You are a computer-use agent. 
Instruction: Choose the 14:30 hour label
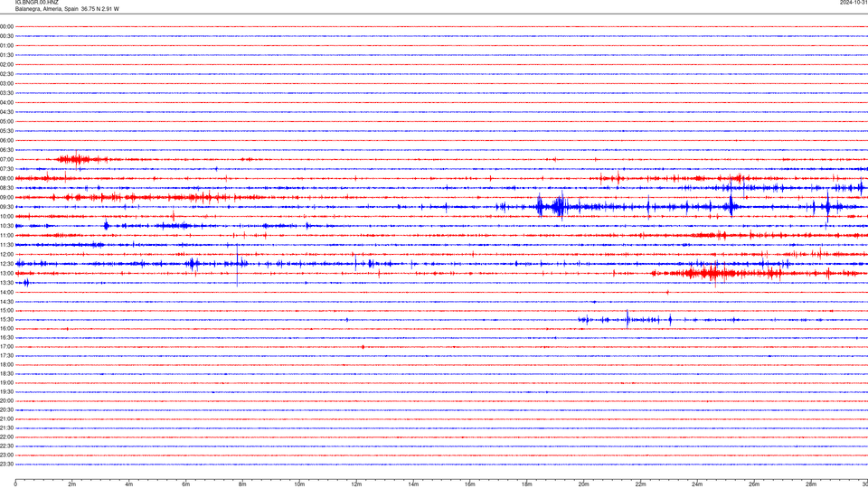point(6,302)
